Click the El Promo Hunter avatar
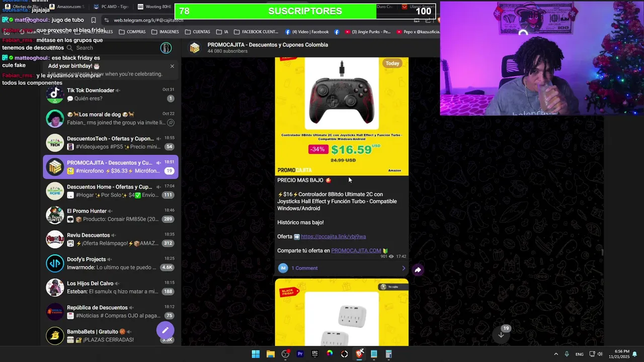 pos(55,215)
